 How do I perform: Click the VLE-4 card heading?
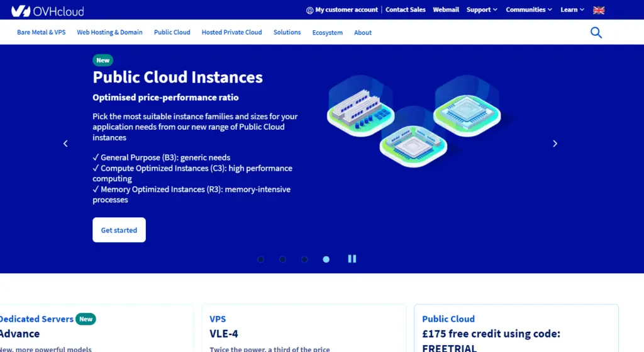[224, 334]
